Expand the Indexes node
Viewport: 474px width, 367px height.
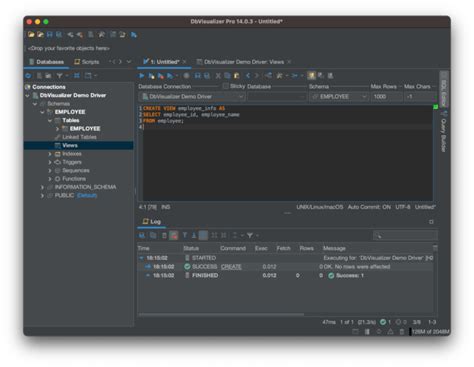(x=50, y=154)
